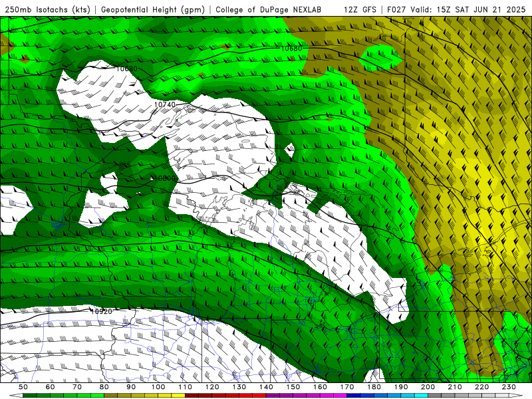Image resolution: width=532 pixels, height=399 pixels.
Task: Click the 160 label on the wind scale
Action: coord(320,387)
